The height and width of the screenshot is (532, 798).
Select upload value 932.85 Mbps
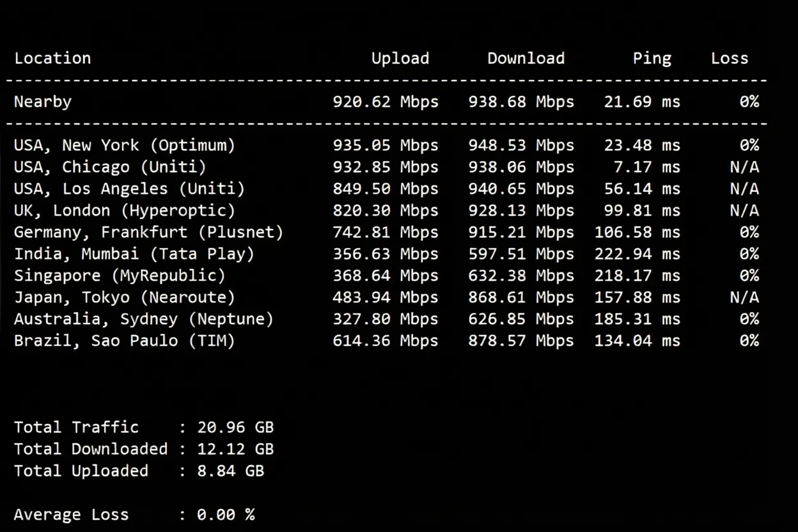click(386, 167)
